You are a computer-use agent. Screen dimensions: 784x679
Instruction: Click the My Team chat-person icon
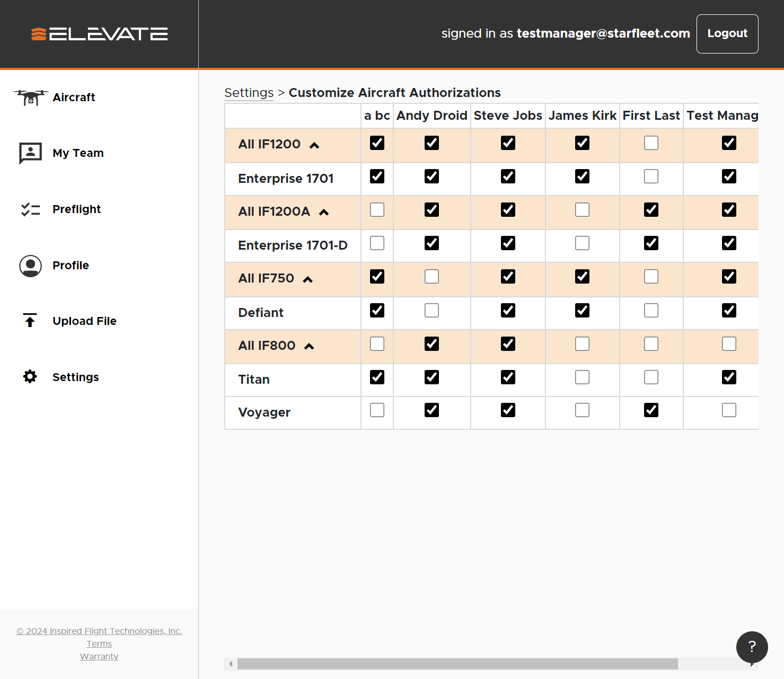[31, 153]
